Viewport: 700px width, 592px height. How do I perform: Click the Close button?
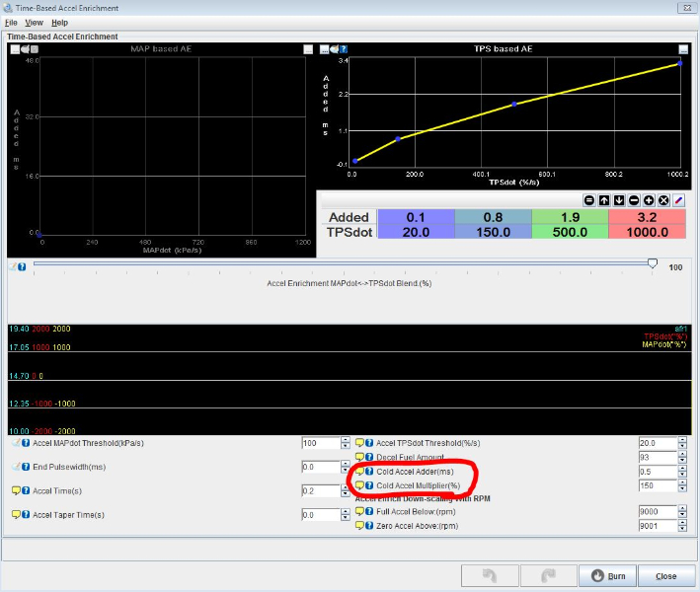coord(665,575)
